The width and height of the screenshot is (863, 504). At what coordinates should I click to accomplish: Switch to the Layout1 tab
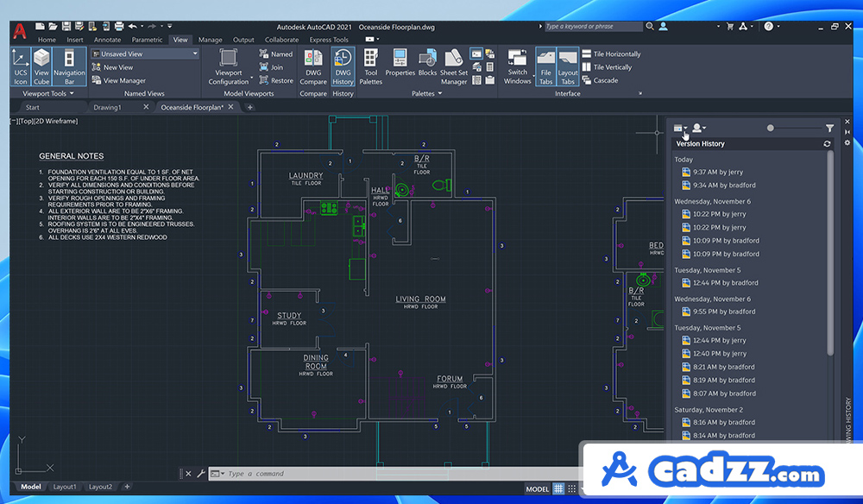click(x=65, y=487)
